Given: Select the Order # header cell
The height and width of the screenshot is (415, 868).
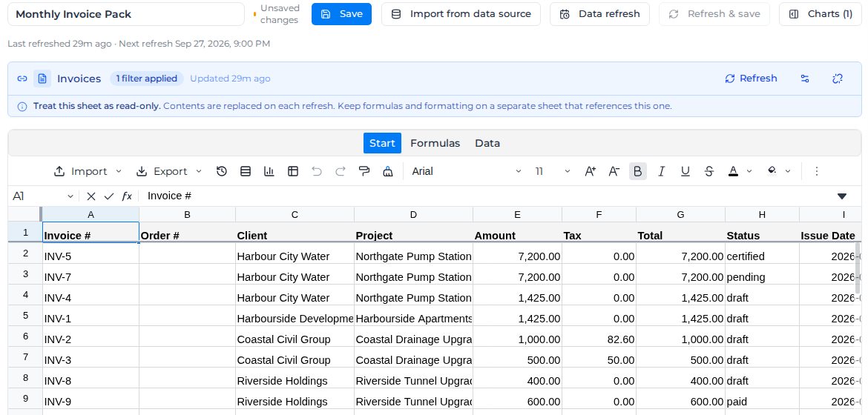Looking at the screenshot, I should [187, 233].
